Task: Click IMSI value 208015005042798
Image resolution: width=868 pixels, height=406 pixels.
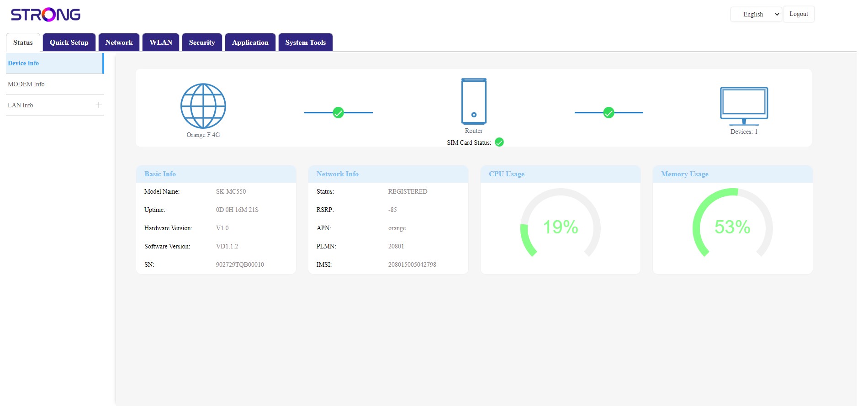Action: 412,265
